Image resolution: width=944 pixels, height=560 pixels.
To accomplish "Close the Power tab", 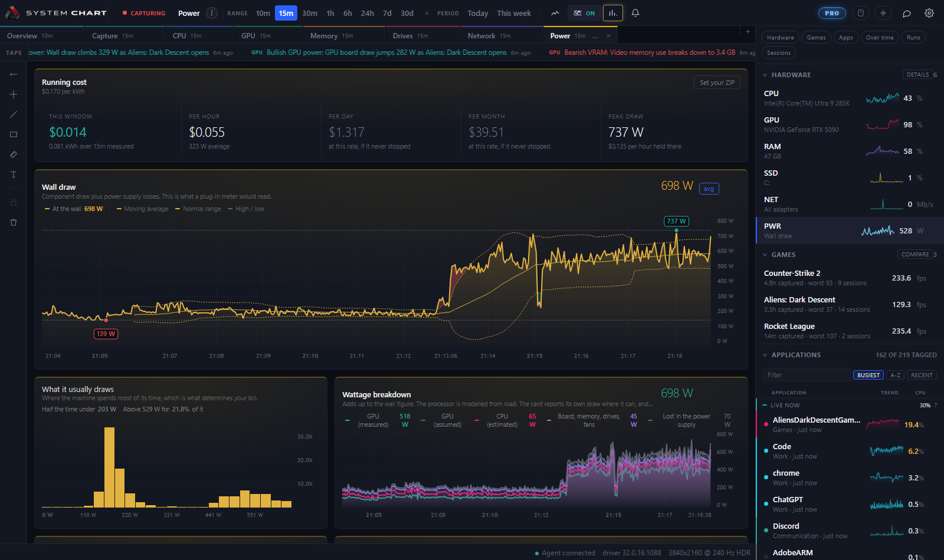I will click(x=609, y=36).
